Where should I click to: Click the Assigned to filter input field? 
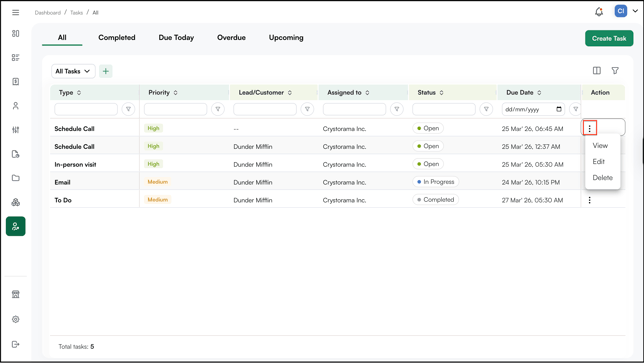pos(354,109)
